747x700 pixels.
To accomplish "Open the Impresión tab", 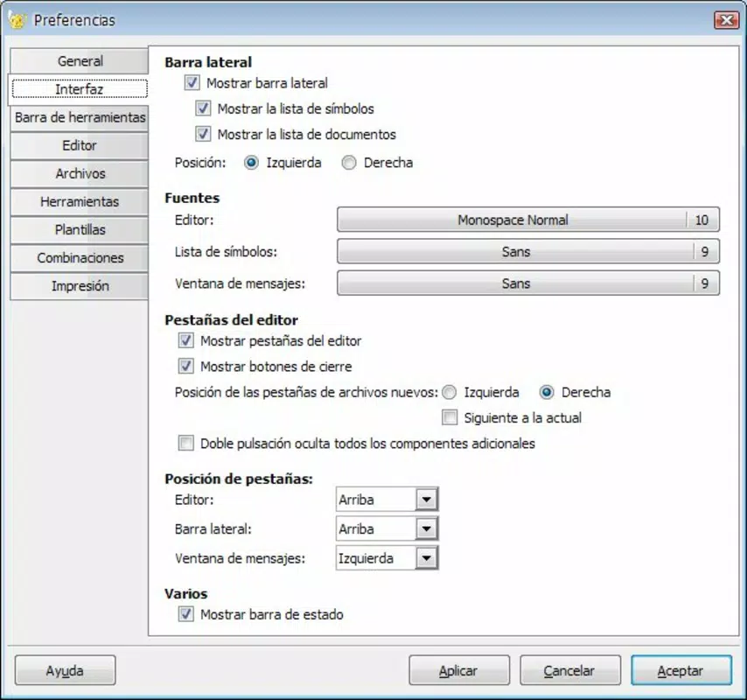I will click(80, 286).
